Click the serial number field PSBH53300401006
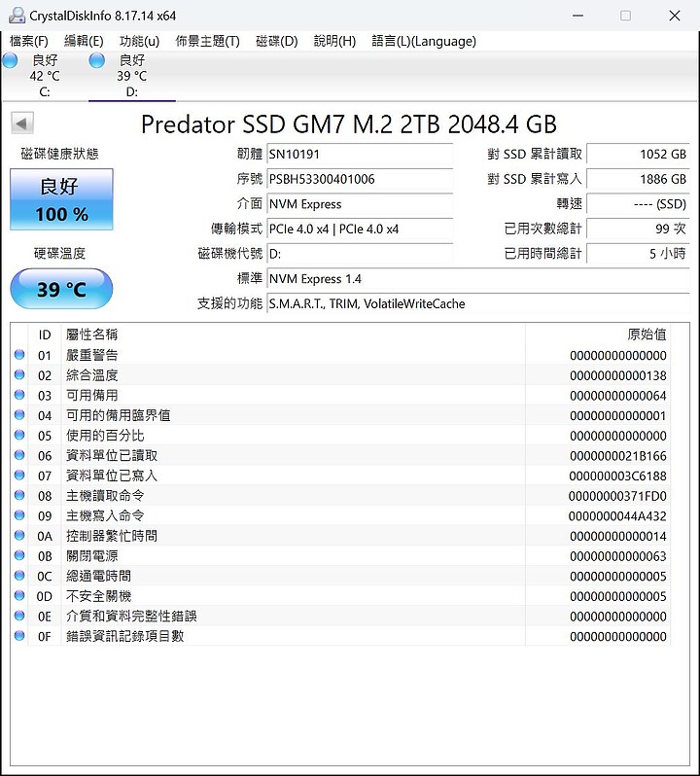Image resolution: width=700 pixels, height=776 pixels. click(x=360, y=179)
